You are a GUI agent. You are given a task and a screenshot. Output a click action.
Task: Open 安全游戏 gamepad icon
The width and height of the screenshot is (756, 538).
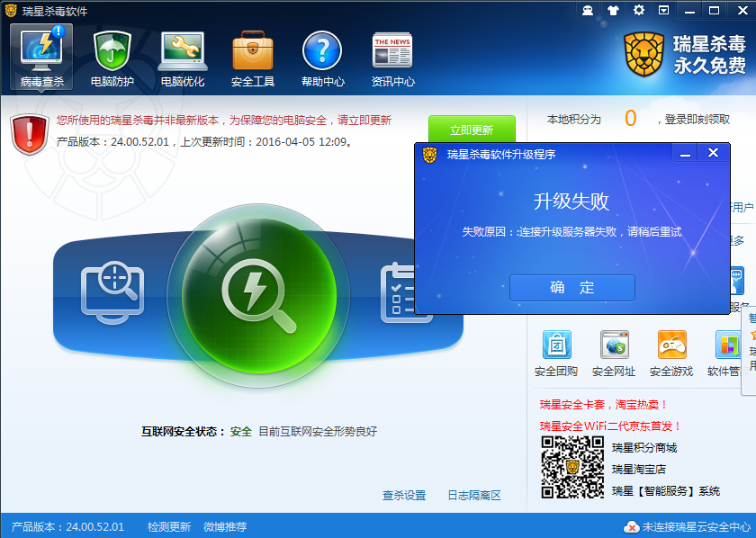click(671, 354)
